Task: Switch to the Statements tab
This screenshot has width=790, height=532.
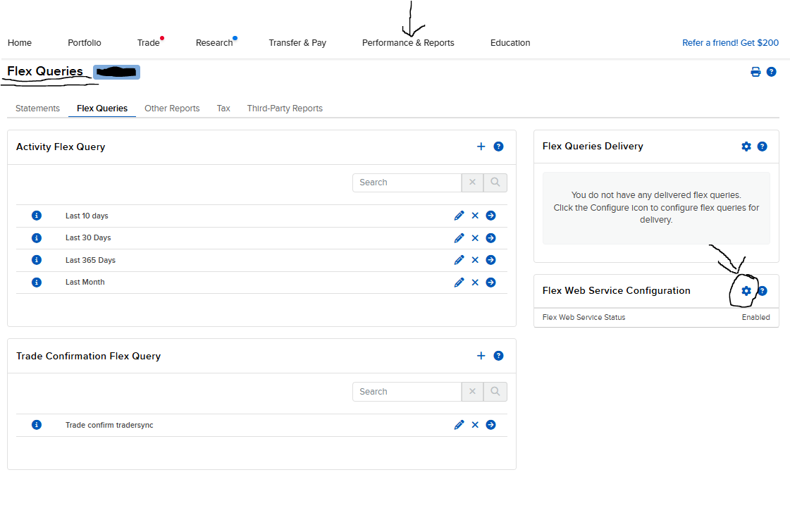Action: pos(38,109)
